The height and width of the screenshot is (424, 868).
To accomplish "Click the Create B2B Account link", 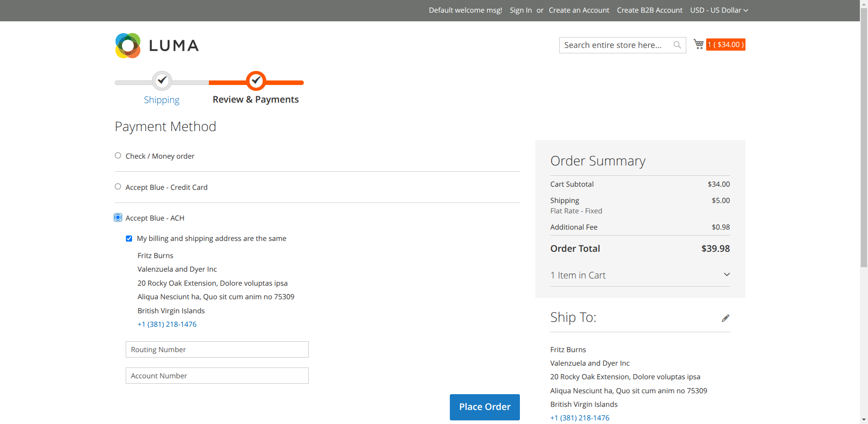I will (x=649, y=10).
